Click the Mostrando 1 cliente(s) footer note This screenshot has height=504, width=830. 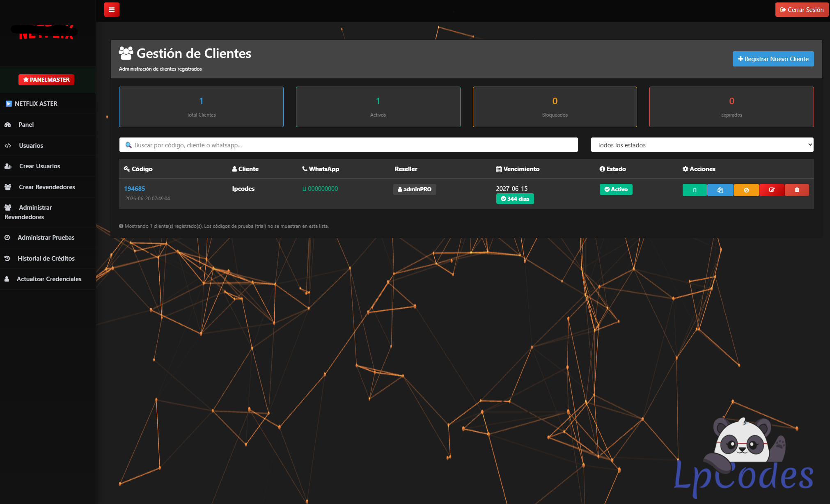click(224, 226)
